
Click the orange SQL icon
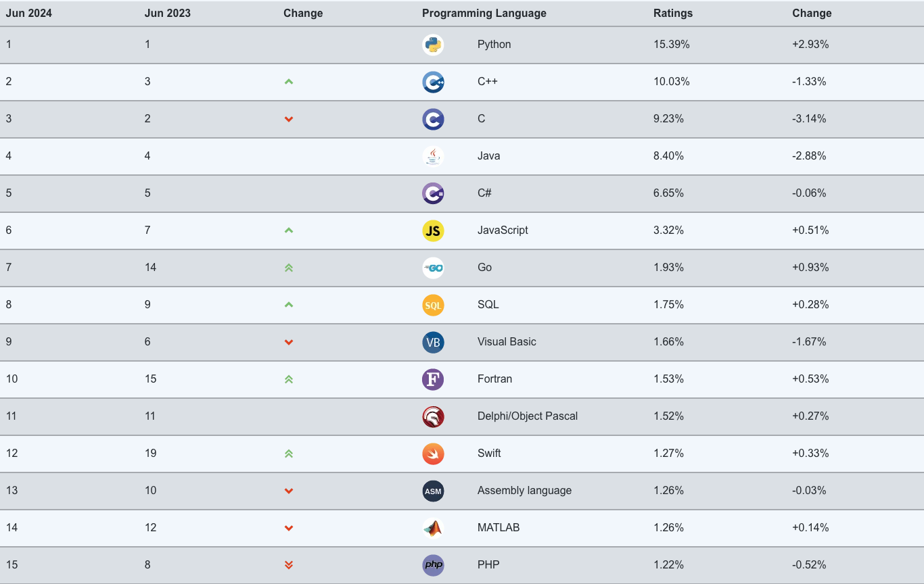(433, 305)
